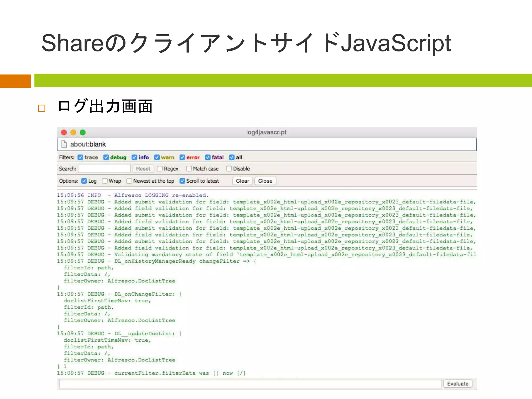Select the 'DL__updateDocList:' log line
The height and width of the screenshot is (399, 532).
click(x=119, y=334)
